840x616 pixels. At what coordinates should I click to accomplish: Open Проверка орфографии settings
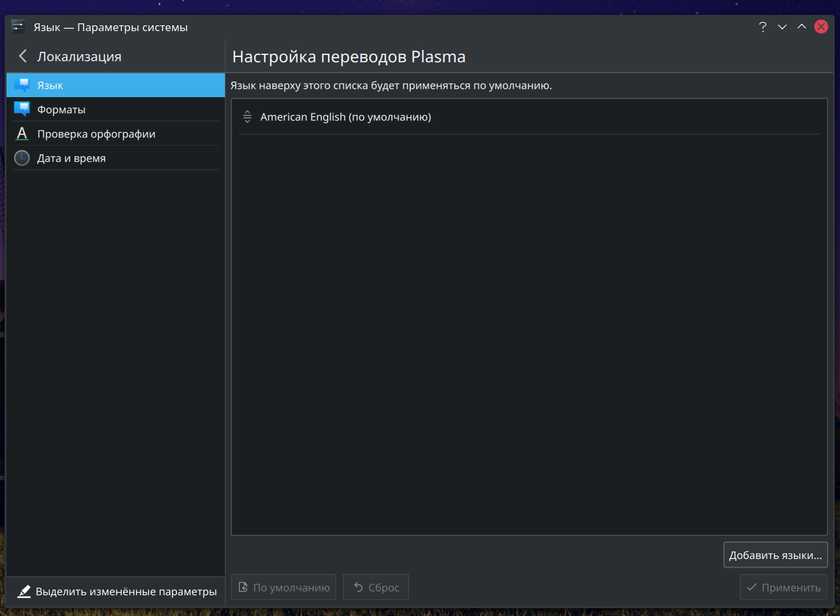point(115,133)
